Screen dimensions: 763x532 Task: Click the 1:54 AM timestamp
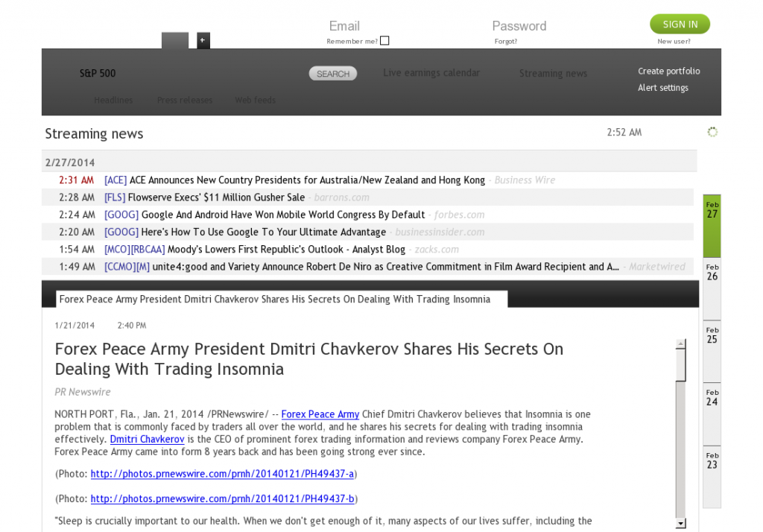tap(77, 250)
